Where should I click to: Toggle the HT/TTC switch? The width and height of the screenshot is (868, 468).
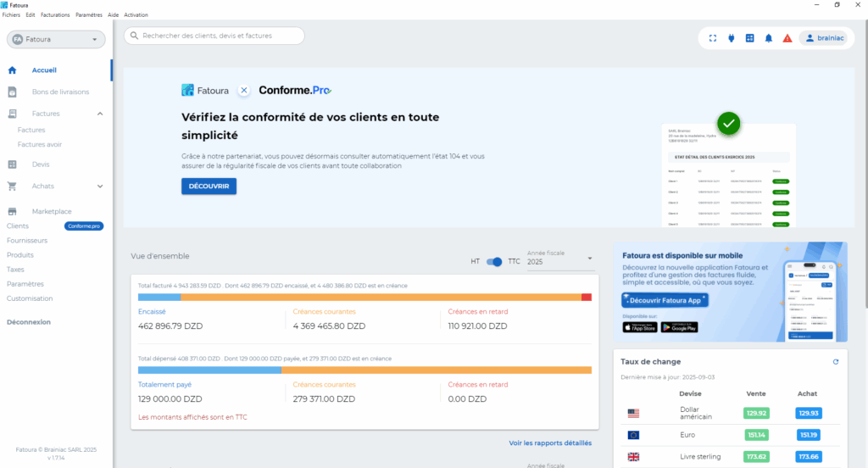click(495, 262)
